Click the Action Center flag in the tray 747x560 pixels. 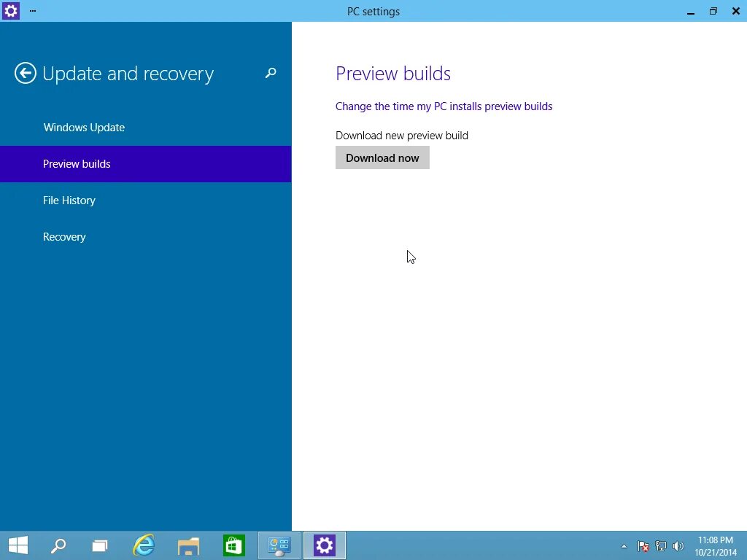pos(643,545)
